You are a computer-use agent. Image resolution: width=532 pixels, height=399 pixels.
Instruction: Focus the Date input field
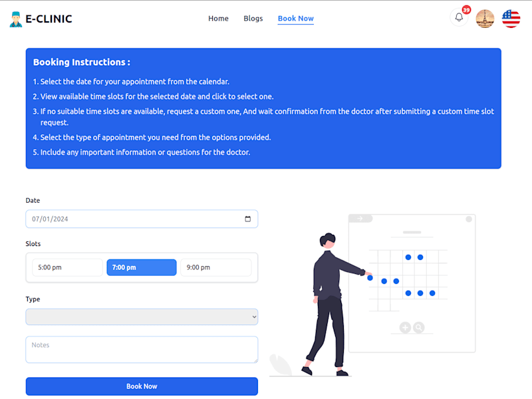tap(142, 219)
